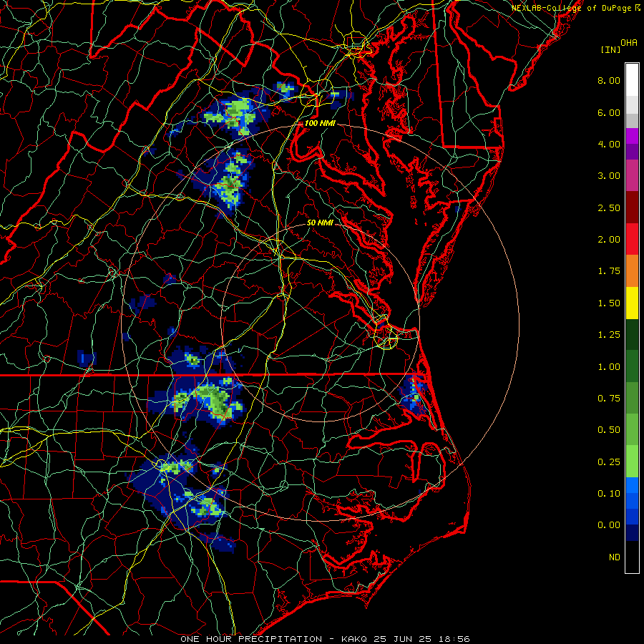Click the 18:56 timestamp

point(454,639)
